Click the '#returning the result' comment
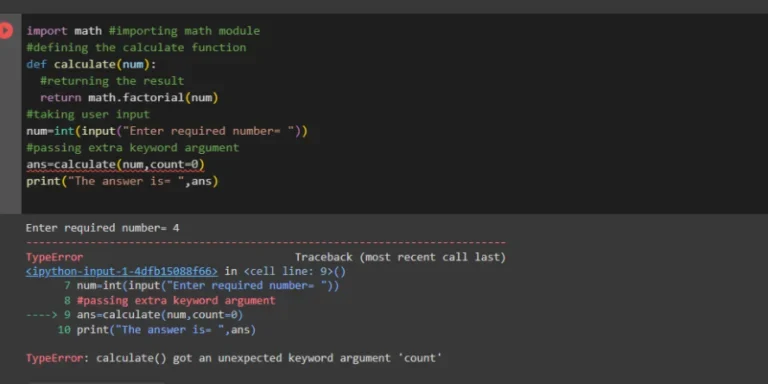The width and height of the screenshot is (768, 384). coord(112,81)
